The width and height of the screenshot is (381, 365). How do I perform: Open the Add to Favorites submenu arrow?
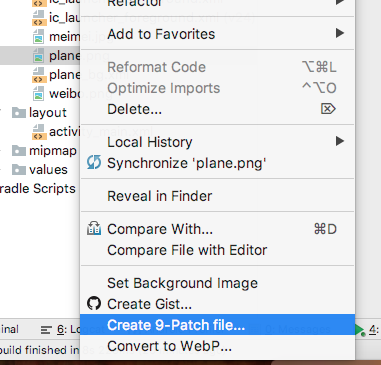coord(339,33)
